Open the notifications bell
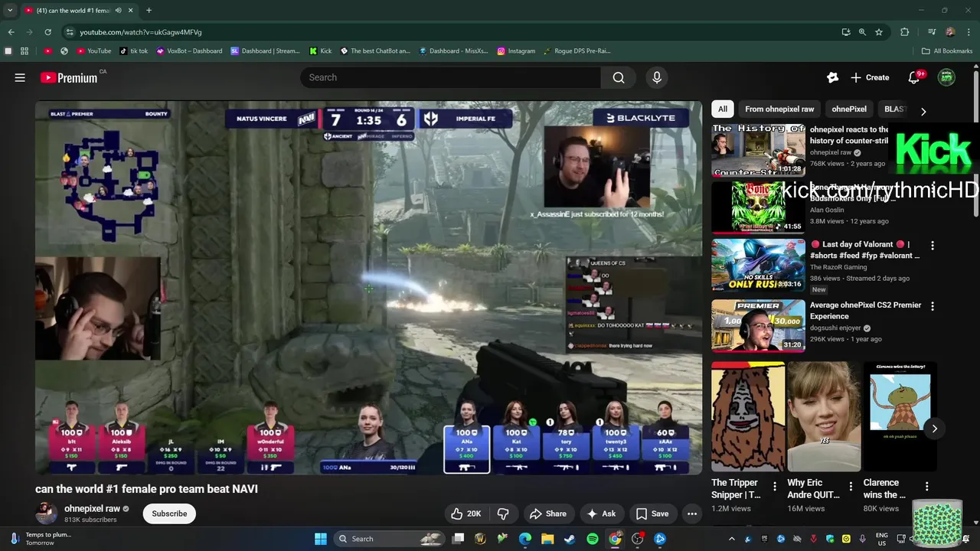 click(913, 77)
